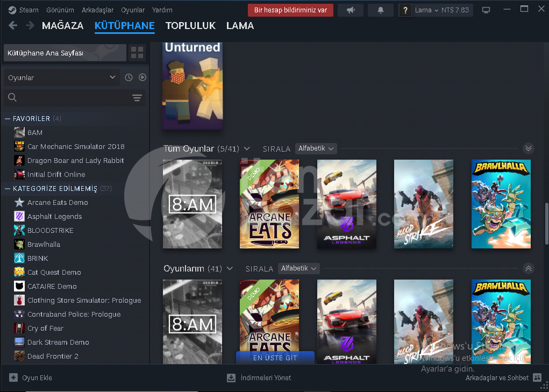This screenshot has height=392, width=549.
Task: Open the Unturned game cover
Action: pyautogui.click(x=192, y=85)
